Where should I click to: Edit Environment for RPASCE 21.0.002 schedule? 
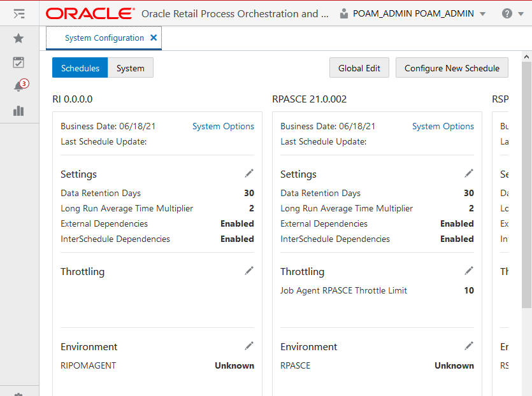(x=469, y=346)
